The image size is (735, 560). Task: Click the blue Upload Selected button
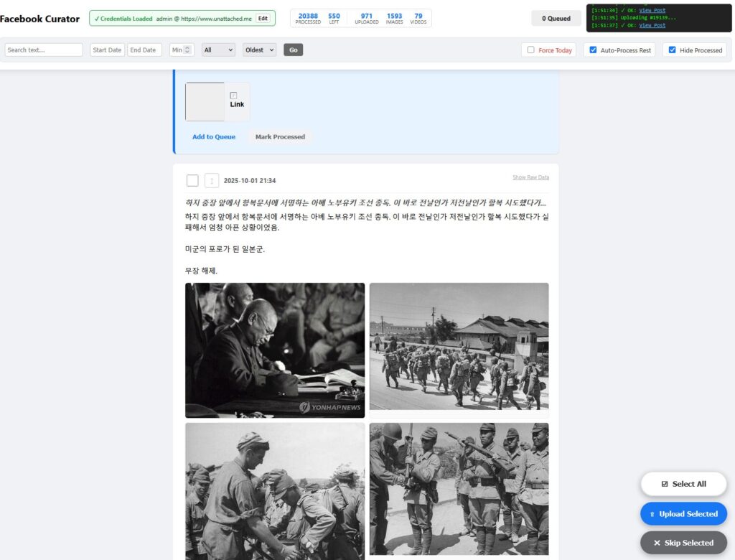tap(683, 514)
